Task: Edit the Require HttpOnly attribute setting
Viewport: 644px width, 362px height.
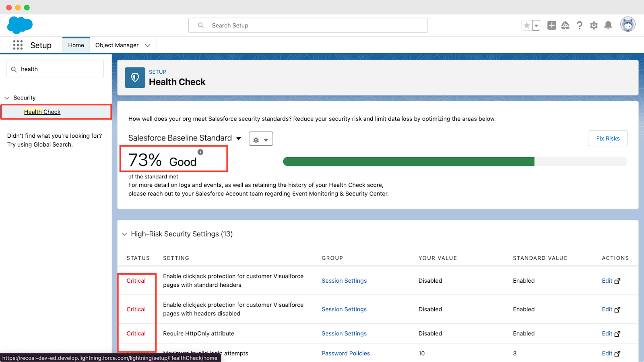Action: [x=611, y=333]
